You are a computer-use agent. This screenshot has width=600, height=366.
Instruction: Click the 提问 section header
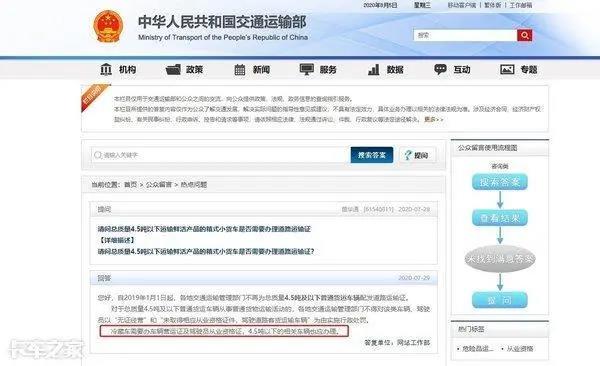tap(104, 209)
